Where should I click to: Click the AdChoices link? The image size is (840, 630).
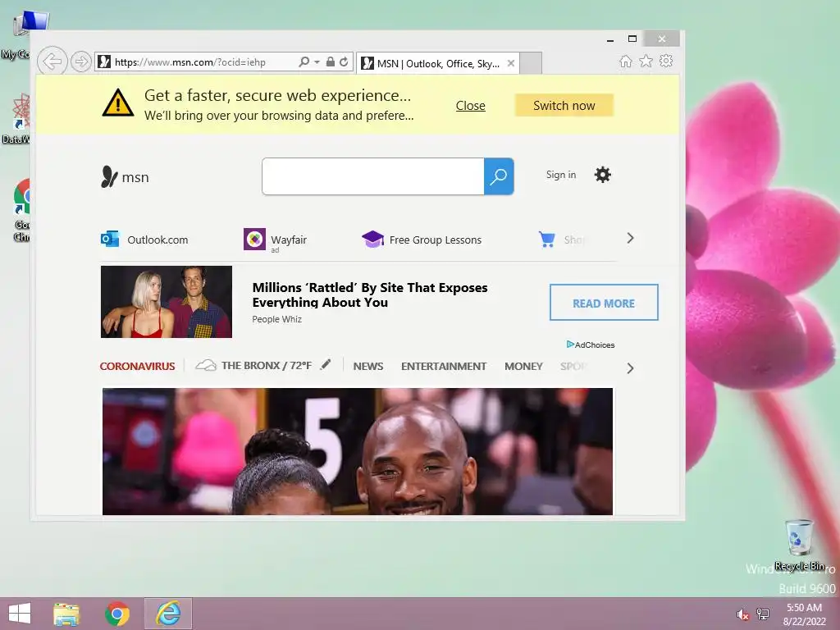[x=591, y=345]
